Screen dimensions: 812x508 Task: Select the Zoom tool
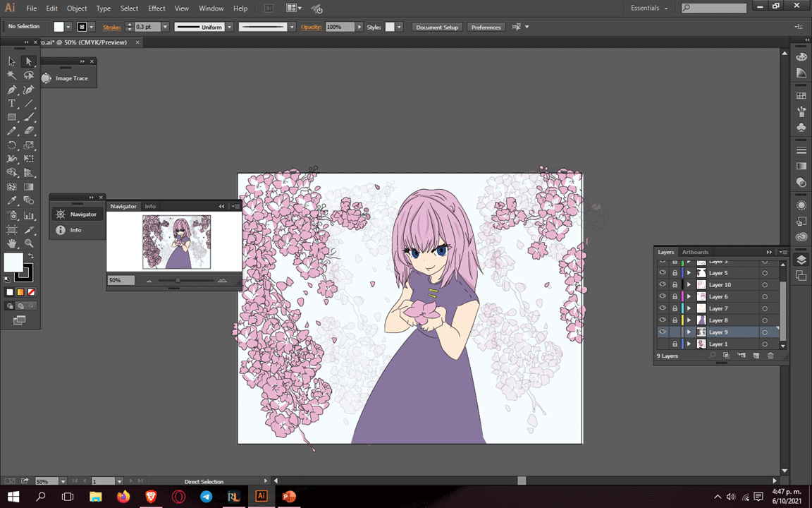tap(28, 243)
